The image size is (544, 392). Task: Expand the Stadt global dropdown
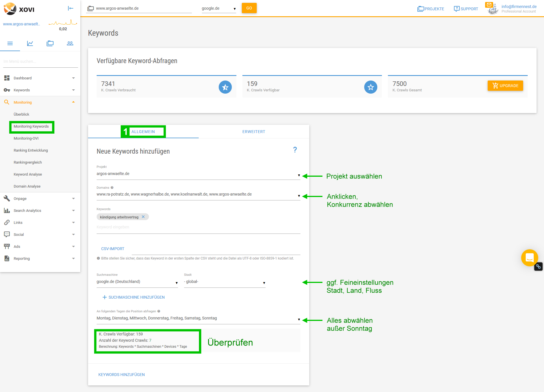pos(224,282)
